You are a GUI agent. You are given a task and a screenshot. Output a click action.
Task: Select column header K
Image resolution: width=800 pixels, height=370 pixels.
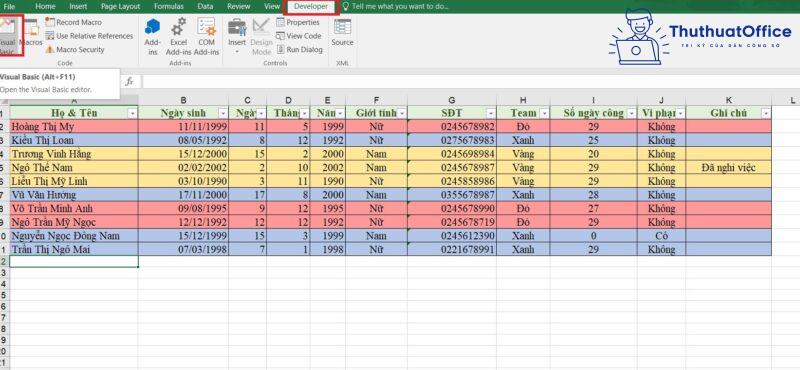click(x=729, y=101)
